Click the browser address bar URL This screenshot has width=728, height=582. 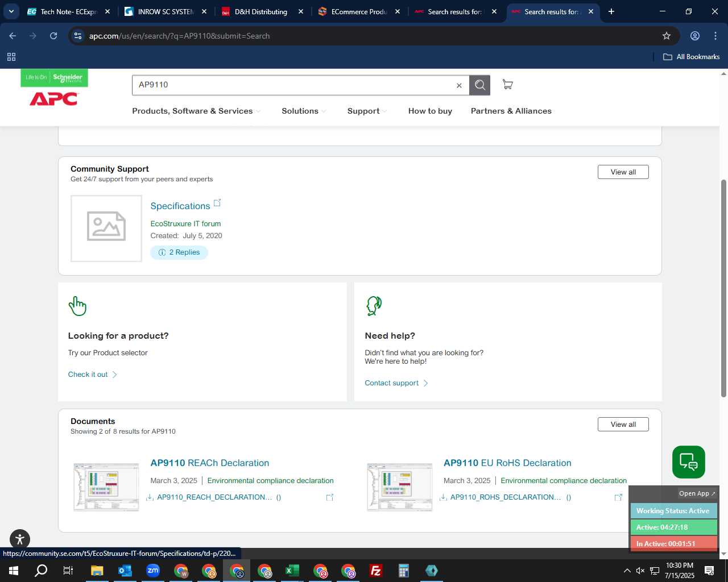tap(179, 36)
